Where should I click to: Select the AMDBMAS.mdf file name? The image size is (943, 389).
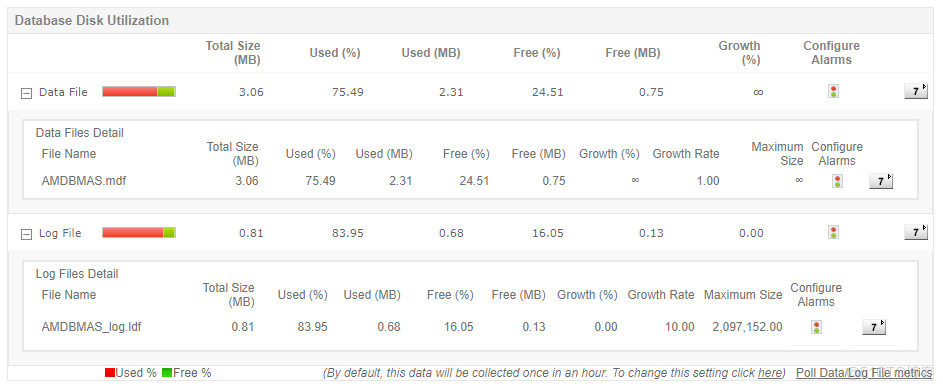coord(84,181)
